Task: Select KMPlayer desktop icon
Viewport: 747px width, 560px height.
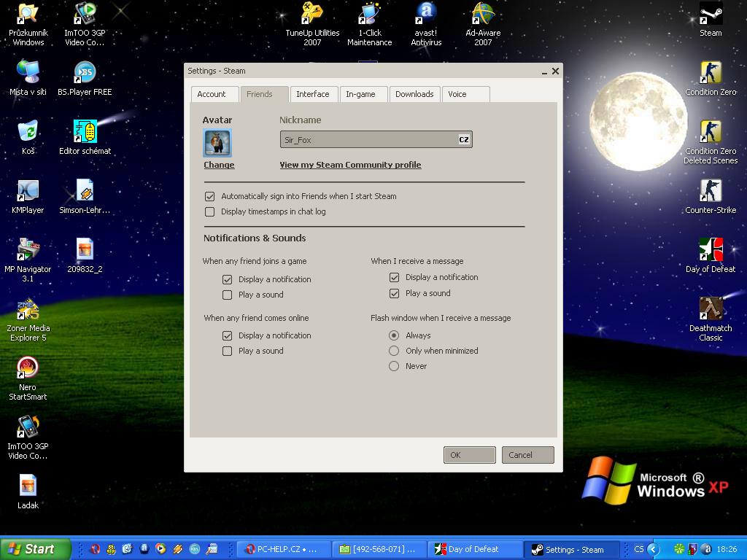Action: (28, 197)
